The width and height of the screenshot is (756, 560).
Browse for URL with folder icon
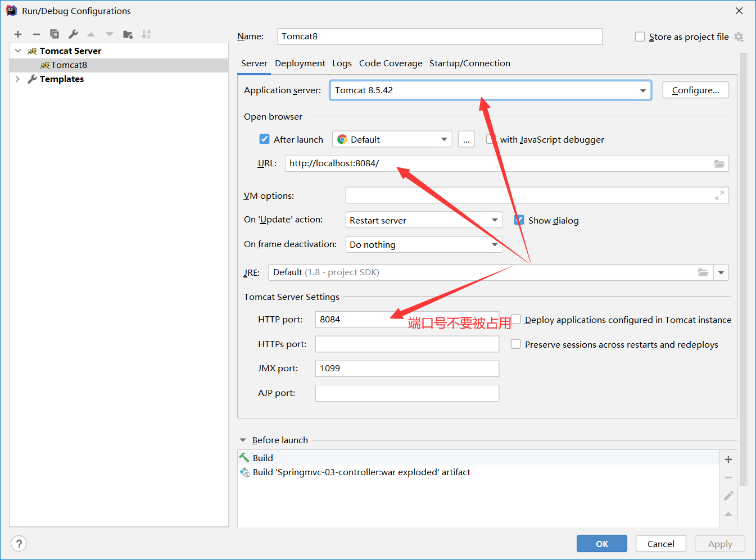(x=719, y=163)
